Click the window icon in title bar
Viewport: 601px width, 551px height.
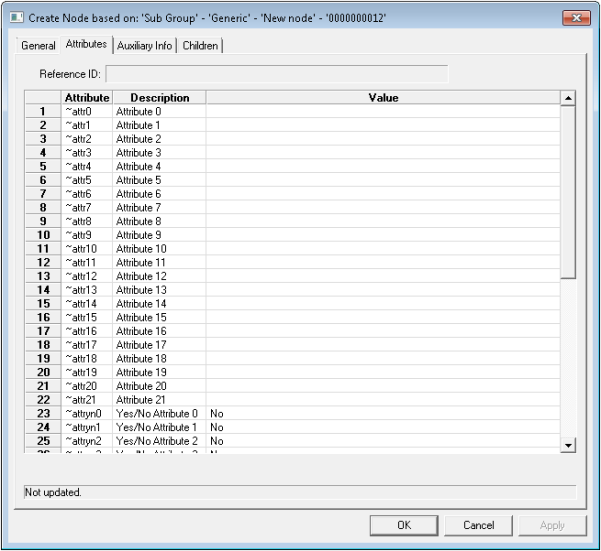tap(16, 18)
